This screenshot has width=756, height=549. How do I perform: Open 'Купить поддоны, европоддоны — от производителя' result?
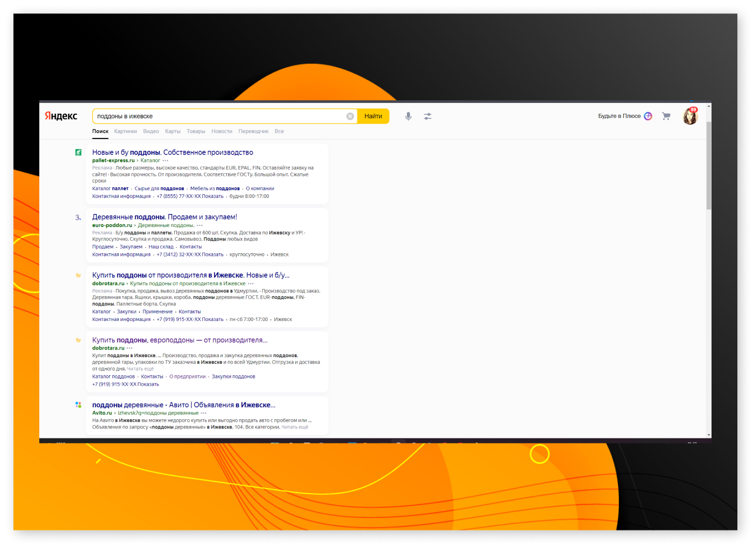[180, 340]
